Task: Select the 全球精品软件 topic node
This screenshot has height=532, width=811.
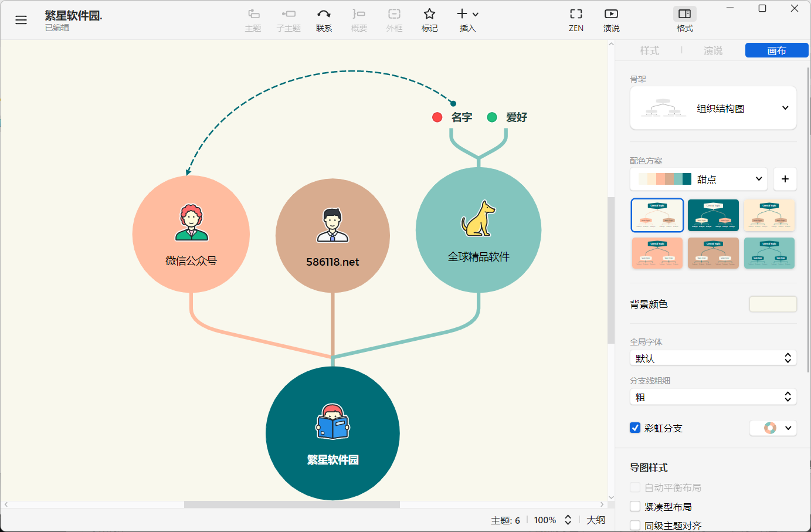Action: (479, 230)
